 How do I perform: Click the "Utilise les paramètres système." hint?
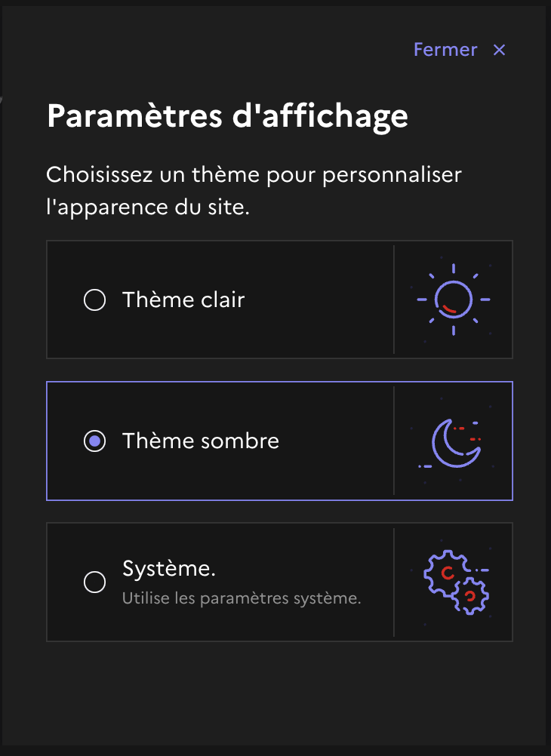[242, 600]
